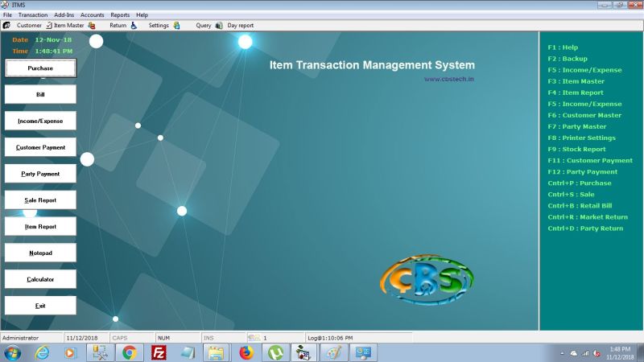Screen dimensions: 644x362
Task: Open Firefox from the taskbar
Action: (246, 352)
